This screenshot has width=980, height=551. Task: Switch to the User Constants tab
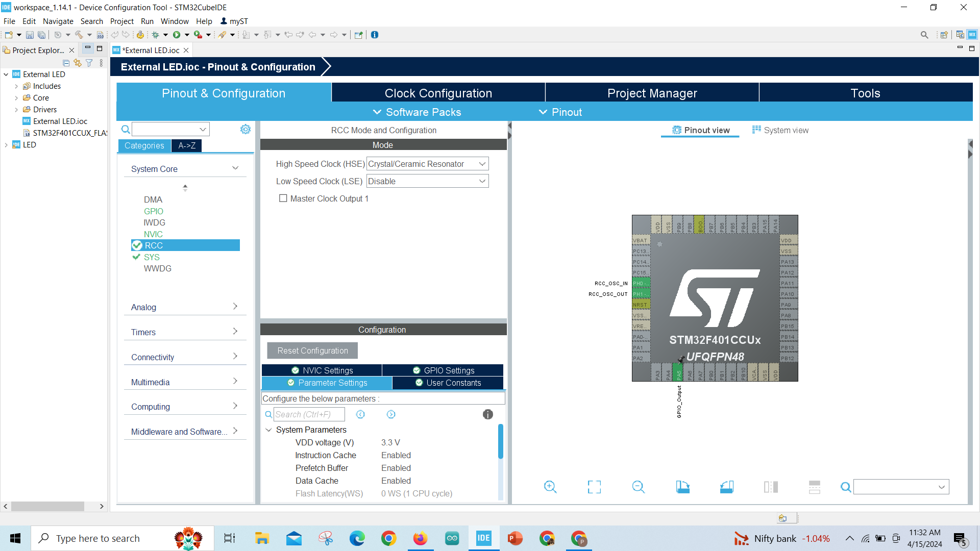[x=448, y=383]
